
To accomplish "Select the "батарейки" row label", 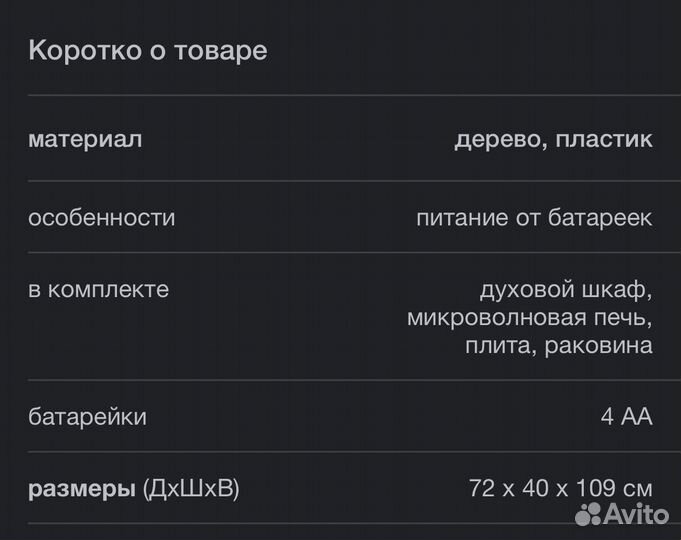I will tap(87, 417).
